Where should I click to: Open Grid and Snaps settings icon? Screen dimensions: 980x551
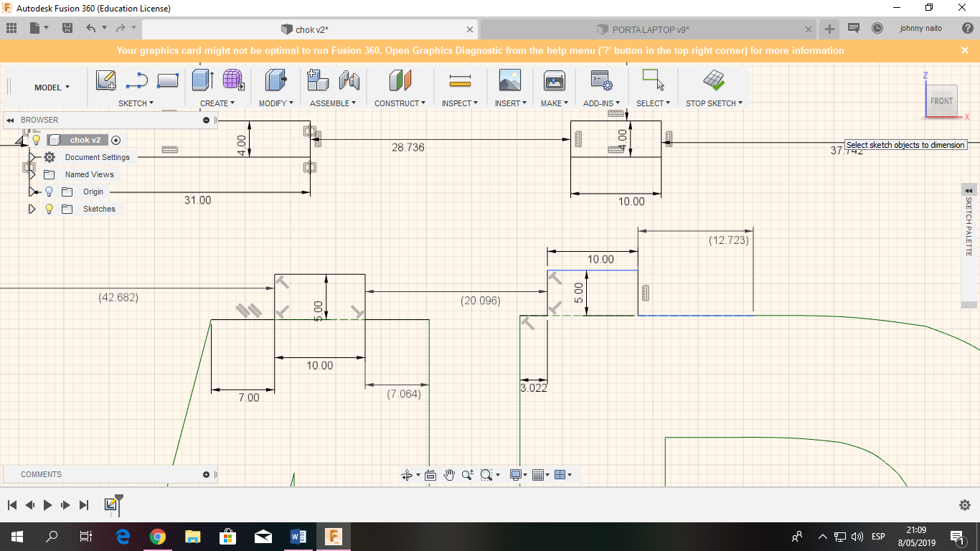click(540, 474)
